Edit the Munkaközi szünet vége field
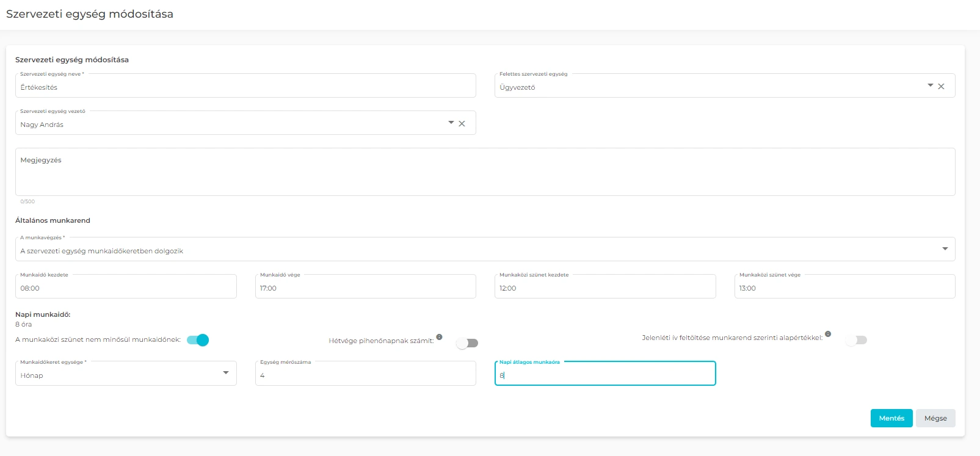 (x=844, y=288)
